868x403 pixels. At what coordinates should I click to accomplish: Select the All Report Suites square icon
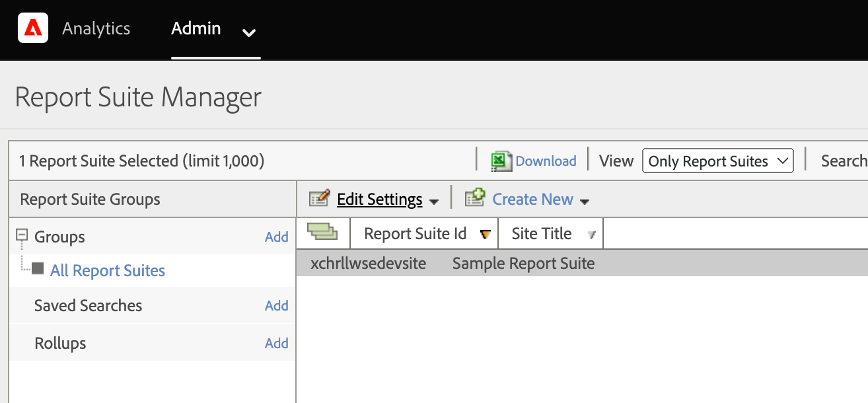point(38,269)
